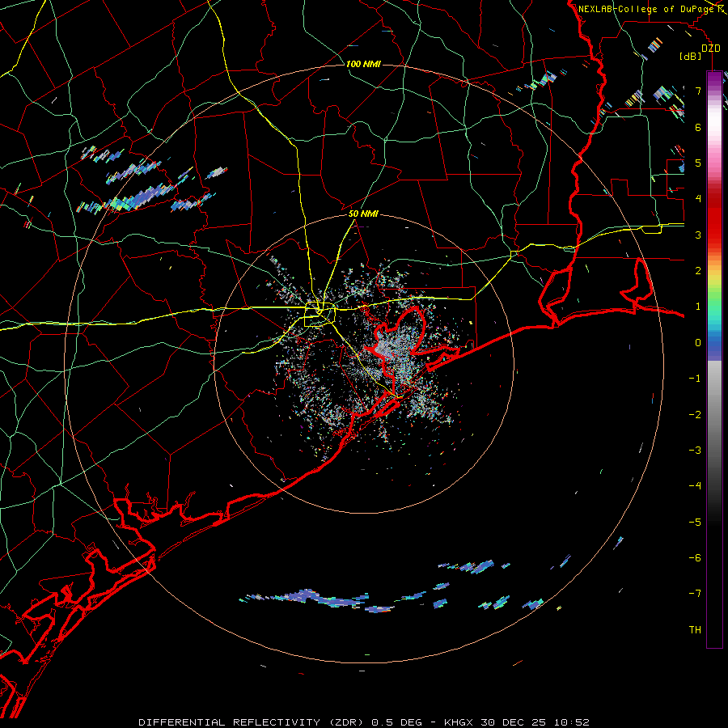
Task: Select the -2 value on the dB scale
Action: pyautogui.click(x=695, y=415)
